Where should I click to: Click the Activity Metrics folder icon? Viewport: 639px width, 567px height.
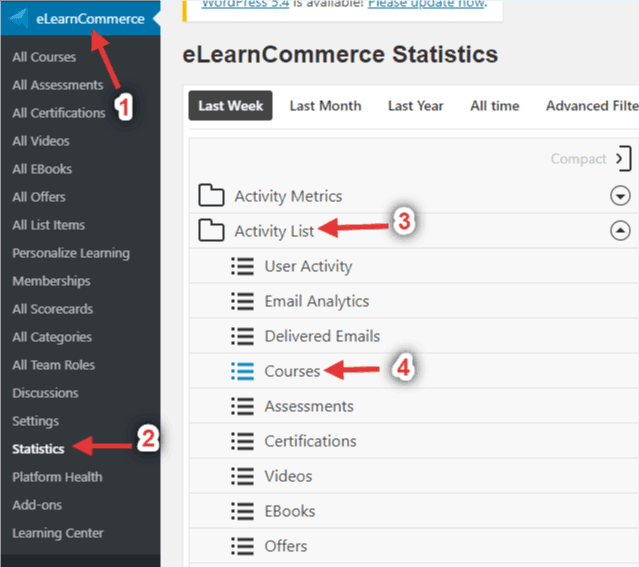(x=211, y=196)
